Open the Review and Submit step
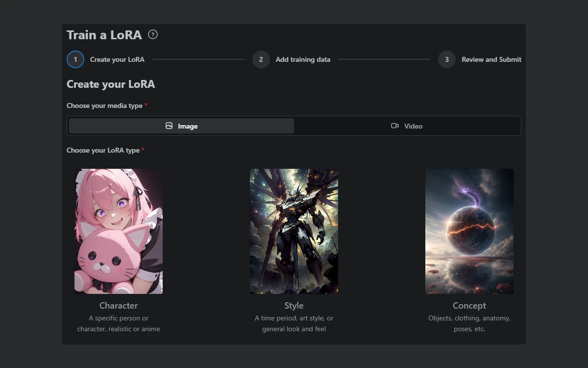 tap(491, 59)
